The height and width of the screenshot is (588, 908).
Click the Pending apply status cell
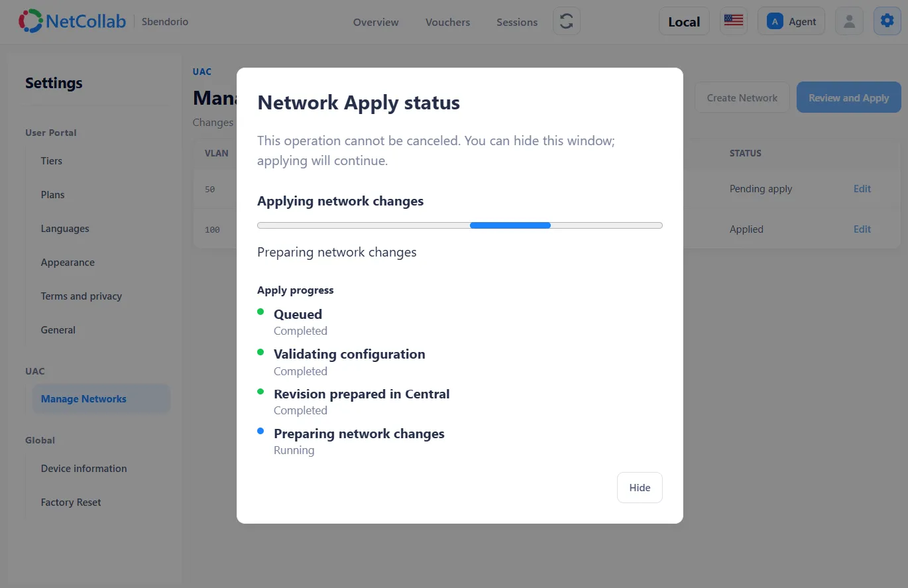pos(761,189)
